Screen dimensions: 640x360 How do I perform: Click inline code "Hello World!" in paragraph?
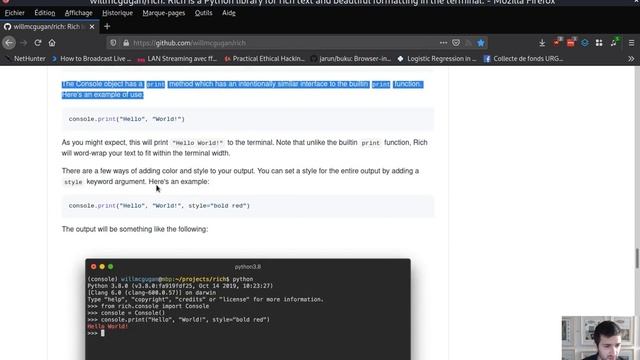(x=198, y=143)
